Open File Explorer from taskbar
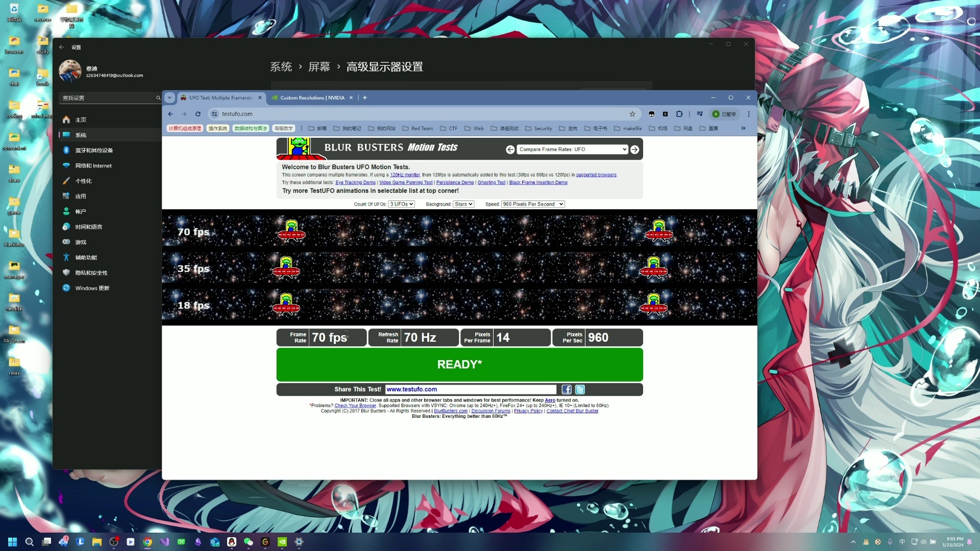This screenshot has height=551, width=980. pos(97,542)
